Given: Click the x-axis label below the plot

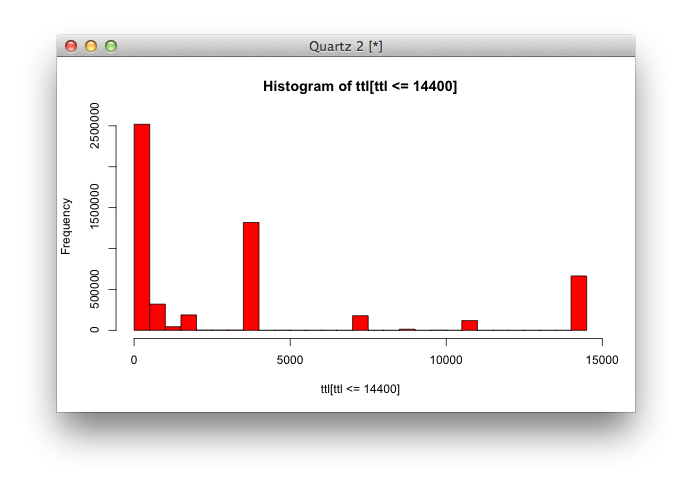Looking at the screenshot, I should pyautogui.click(x=360, y=388).
